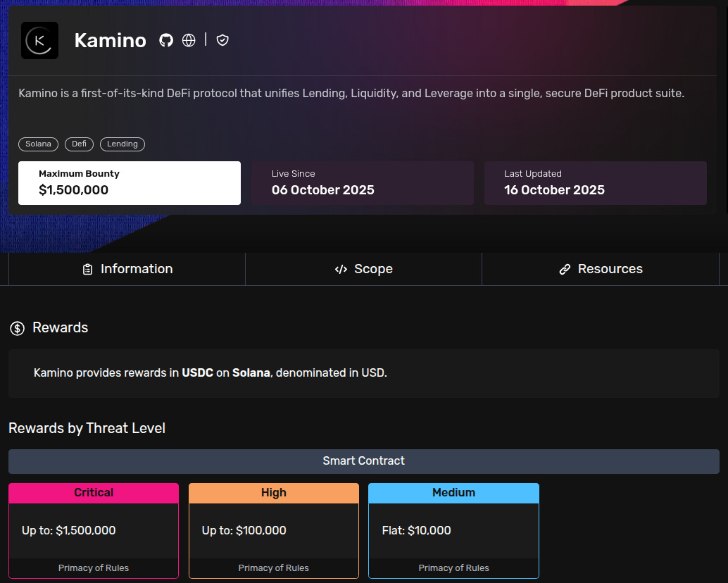Click the Resources tab link icon
Image resolution: width=728 pixels, height=583 pixels.
(565, 269)
